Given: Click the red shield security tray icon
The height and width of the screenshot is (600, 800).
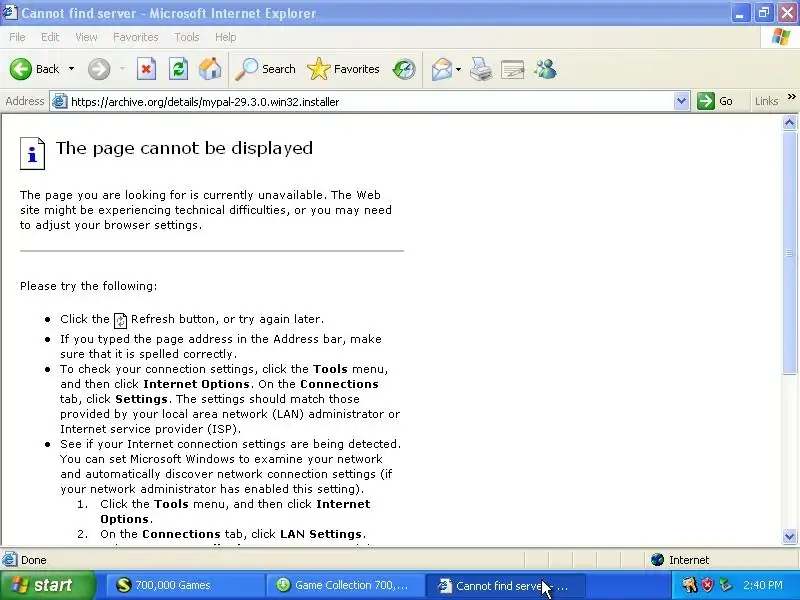Looking at the screenshot, I should point(707,585).
